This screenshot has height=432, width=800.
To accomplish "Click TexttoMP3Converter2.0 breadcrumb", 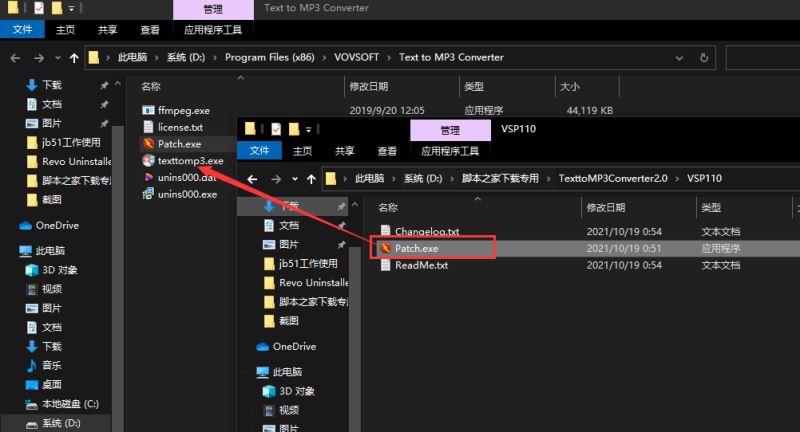I will (x=613, y=179).
